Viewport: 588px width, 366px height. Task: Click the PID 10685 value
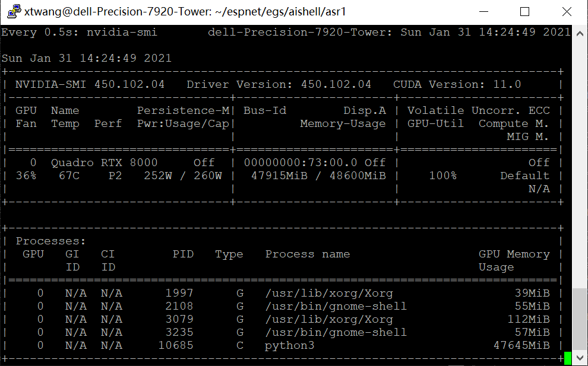point(177,345)
